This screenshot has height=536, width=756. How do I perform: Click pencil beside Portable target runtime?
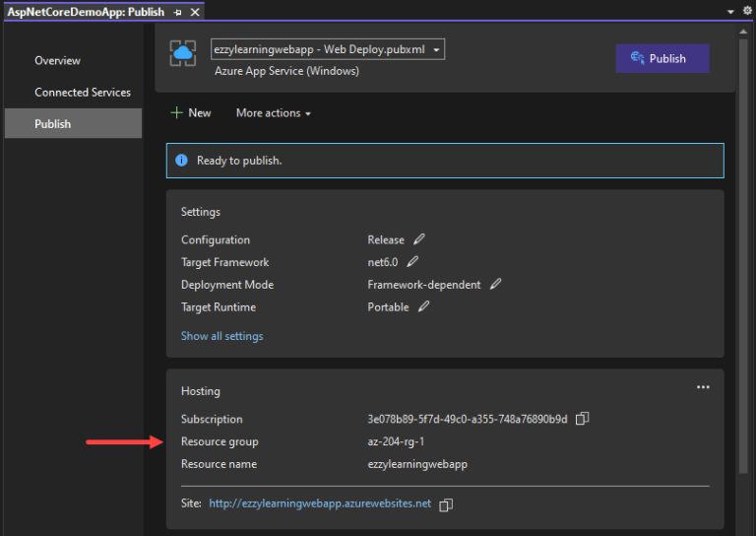[x=423, y=307]
